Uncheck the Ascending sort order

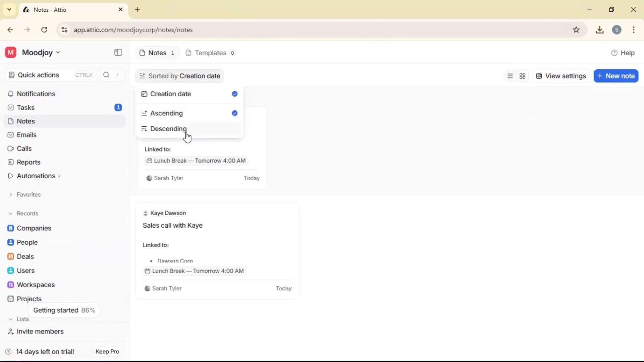[x=234, y=113]
